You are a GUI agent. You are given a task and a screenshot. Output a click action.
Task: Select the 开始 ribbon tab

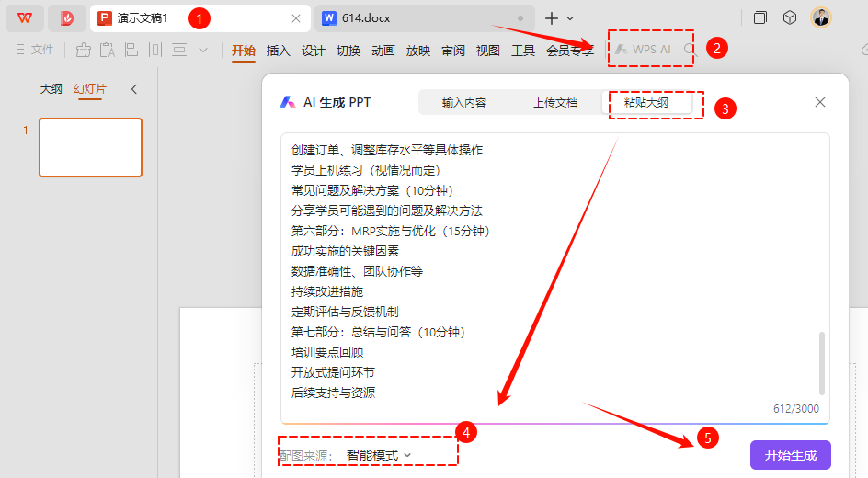[243, 51]
